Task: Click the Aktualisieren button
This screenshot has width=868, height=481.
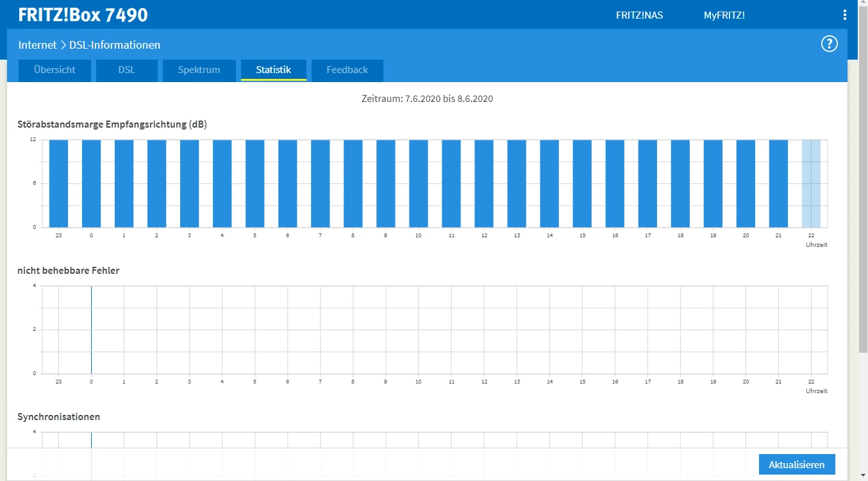Action: (797, 464)
